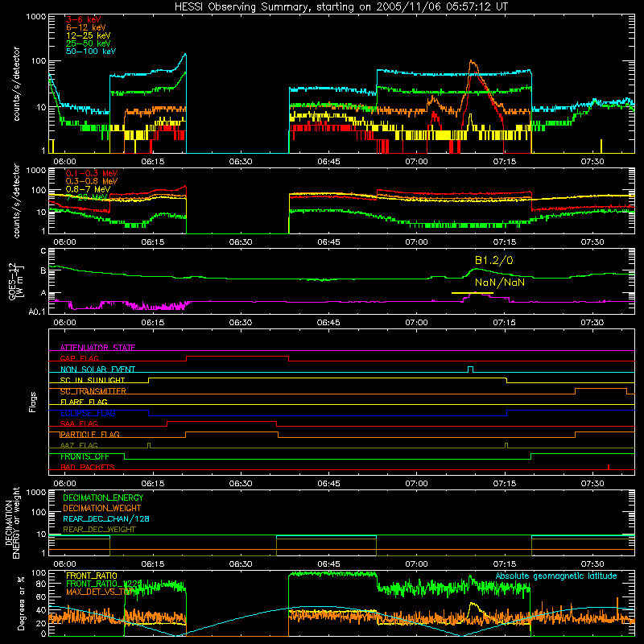Select the red 3-6 keV legend label
644x644 pixels.
(84, 19)
